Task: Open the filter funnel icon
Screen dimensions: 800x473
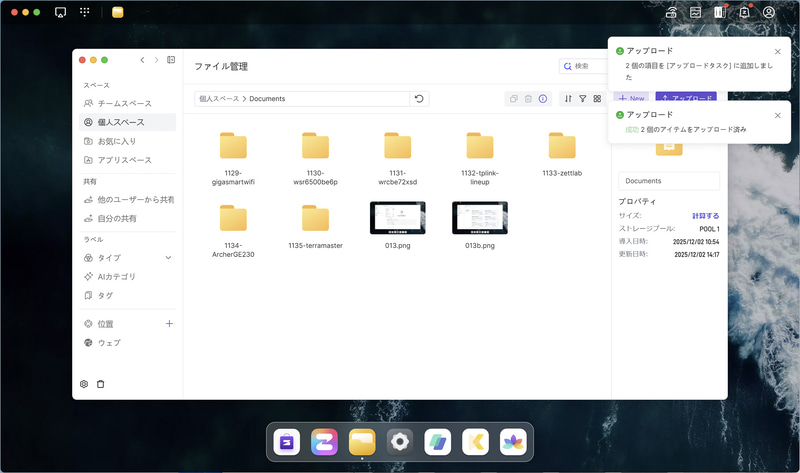Action: 583,99
